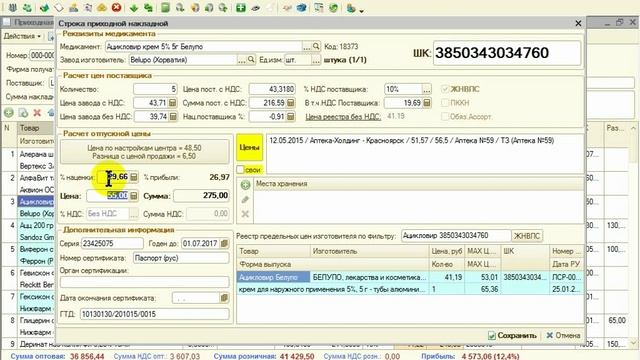Open medicament selection via ... button
The image size is (640, 360).
point(307,47)
